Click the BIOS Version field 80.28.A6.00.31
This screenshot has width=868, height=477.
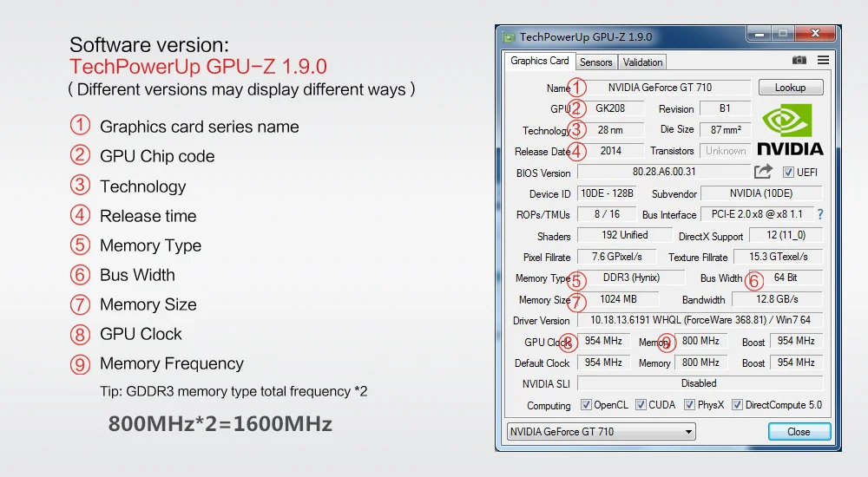tap(664, 172)
